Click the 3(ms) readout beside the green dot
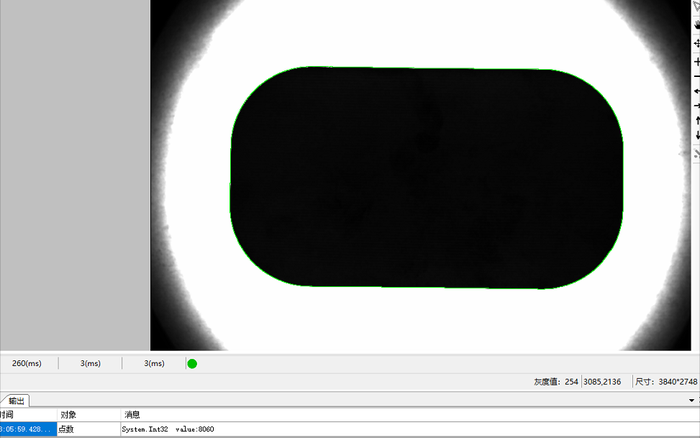The image size is (700, 438). (x=154, y=363)
